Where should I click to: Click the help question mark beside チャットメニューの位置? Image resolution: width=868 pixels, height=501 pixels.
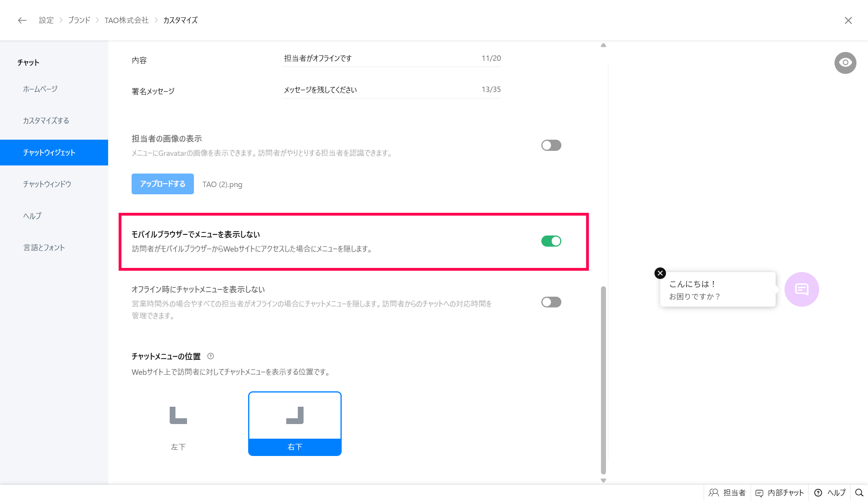click(210, 356)
